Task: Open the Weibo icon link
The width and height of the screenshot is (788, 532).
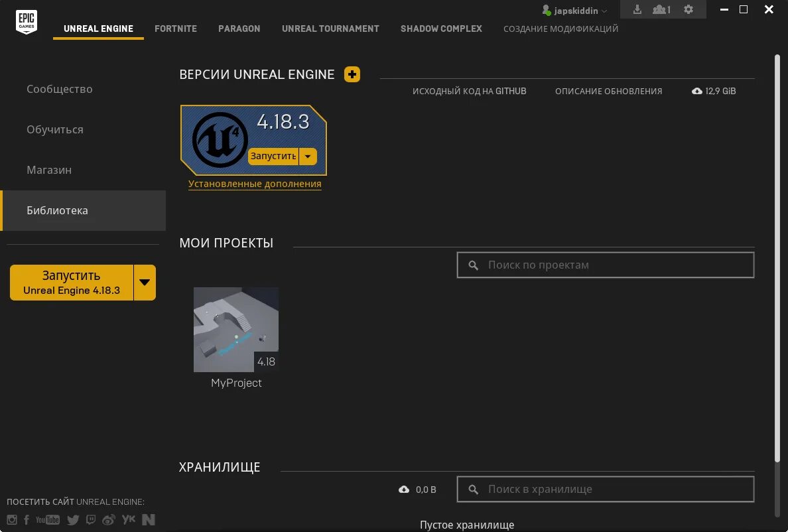Action: coord(109,520)
